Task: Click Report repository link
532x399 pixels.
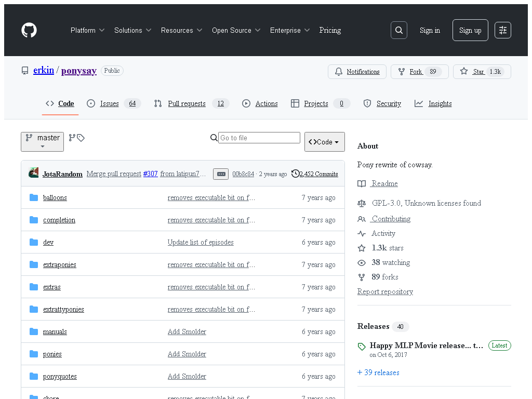Action: pos(385,291)
